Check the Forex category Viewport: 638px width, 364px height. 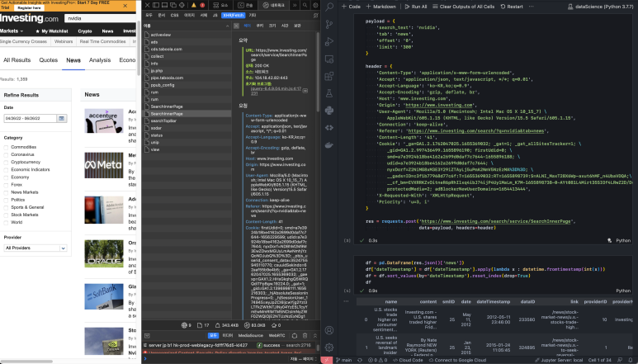6,185
